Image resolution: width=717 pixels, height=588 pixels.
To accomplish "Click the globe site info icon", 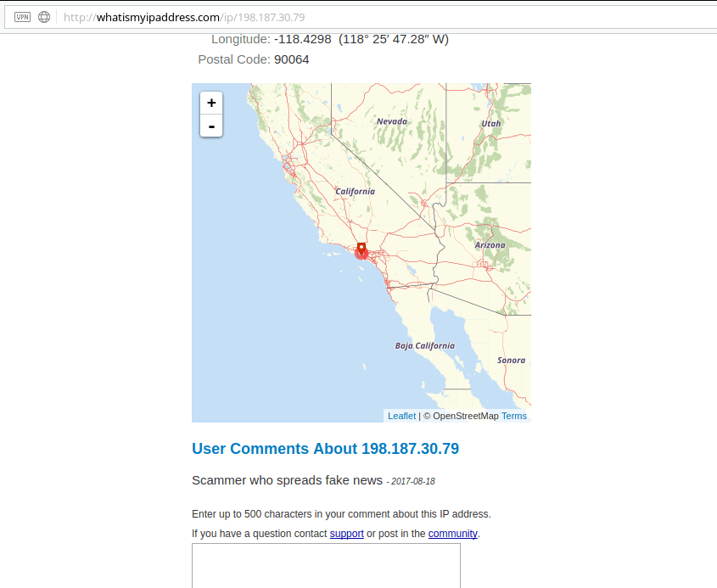I will [x=44, y=17].
